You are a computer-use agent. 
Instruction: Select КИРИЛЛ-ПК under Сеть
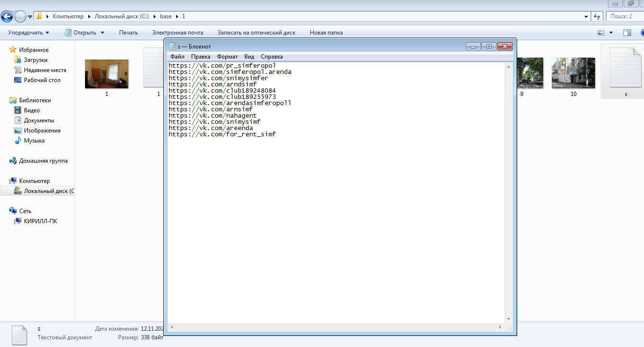pyautogui.click(x=40, y=221)
